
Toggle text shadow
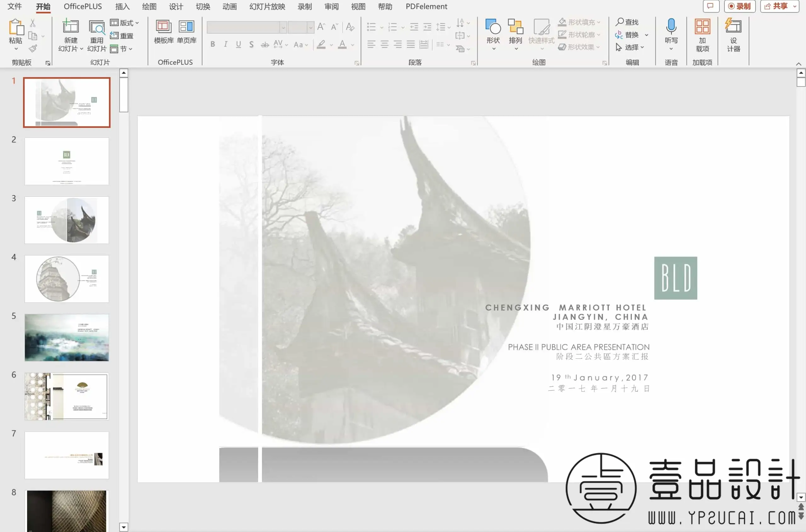(x=251, y=44)
